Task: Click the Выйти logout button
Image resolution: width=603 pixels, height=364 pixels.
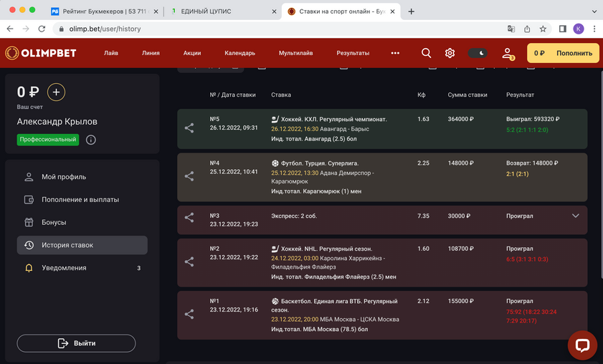Action: coord(76,343)
